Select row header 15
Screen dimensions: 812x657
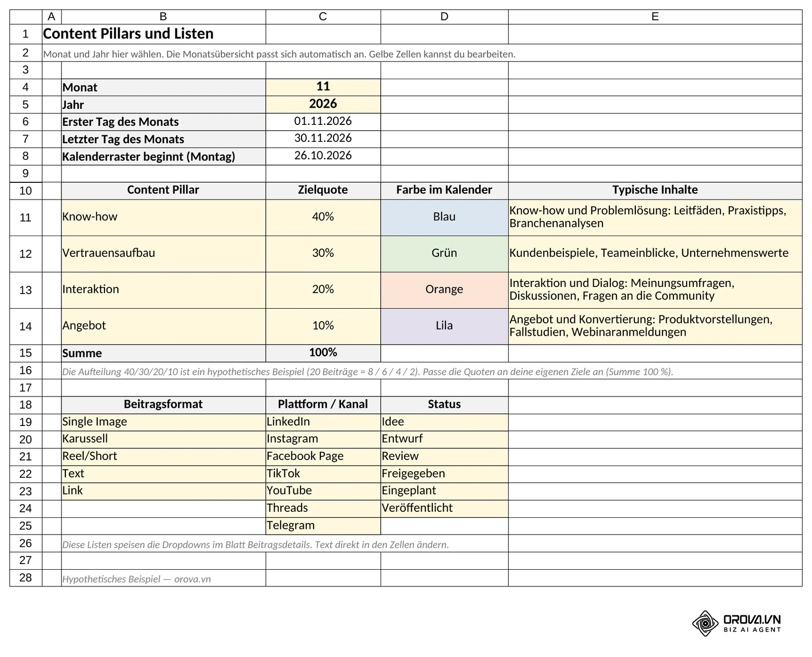pos(26,353)
